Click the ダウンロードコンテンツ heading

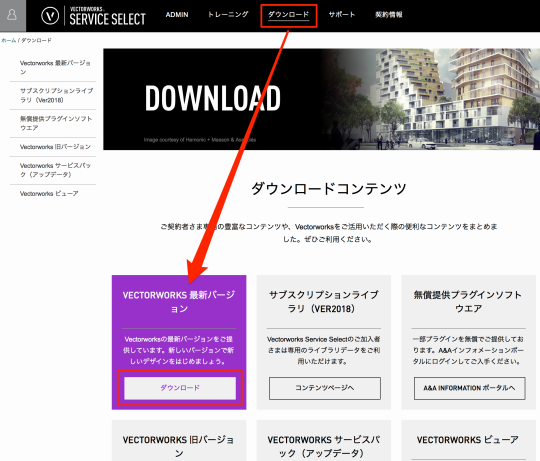click(x=329, y=189)
